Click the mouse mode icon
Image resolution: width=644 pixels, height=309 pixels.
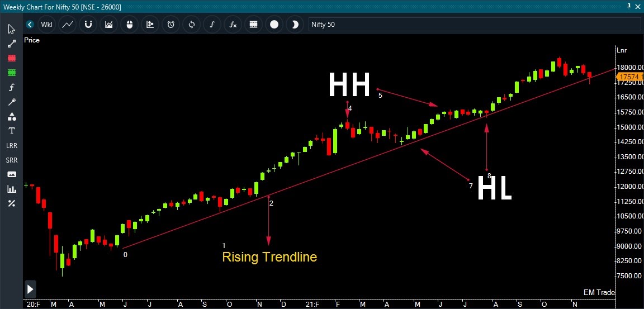129,25
